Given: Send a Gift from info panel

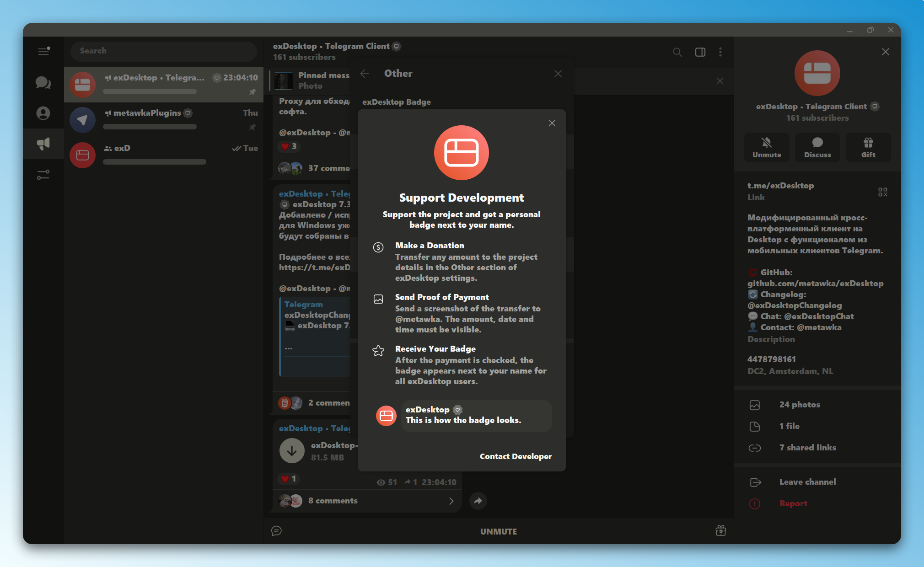Looking at the screenshot, I should coord(868,147).
